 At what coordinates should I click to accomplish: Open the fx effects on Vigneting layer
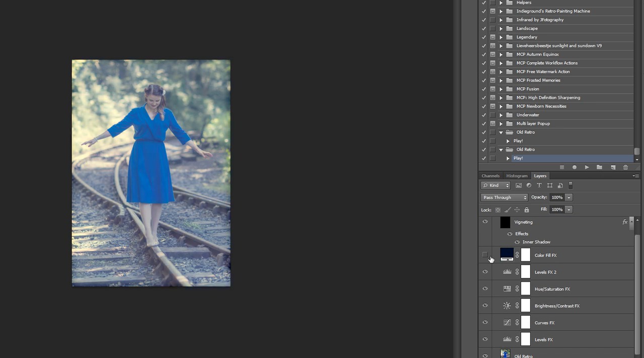(625, 222)
